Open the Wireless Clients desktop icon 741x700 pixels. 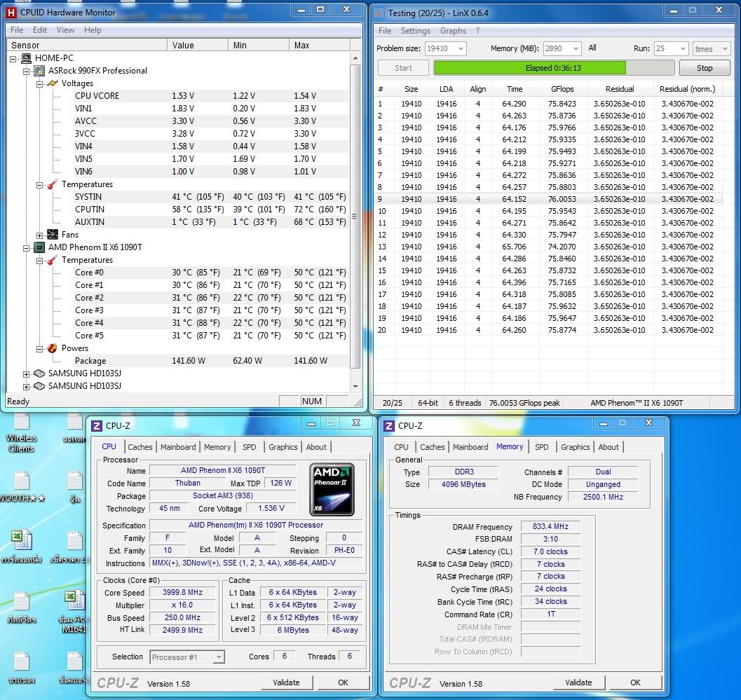(x=21, y=432)
